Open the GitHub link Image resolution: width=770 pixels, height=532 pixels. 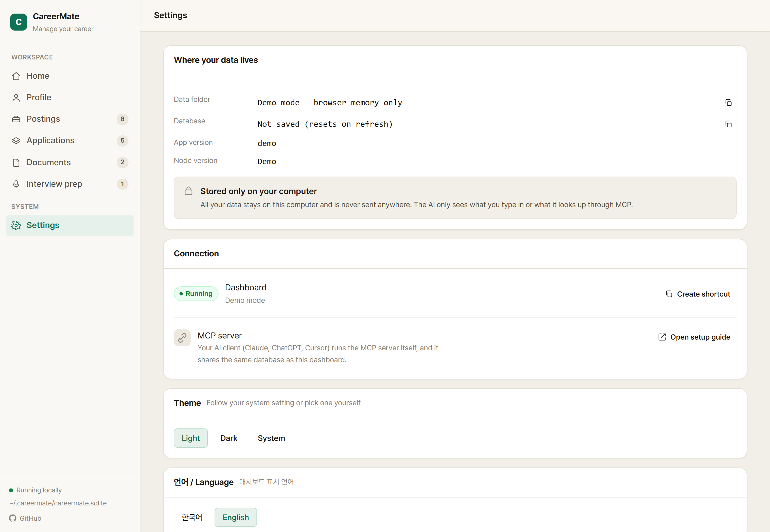[25, 518]
